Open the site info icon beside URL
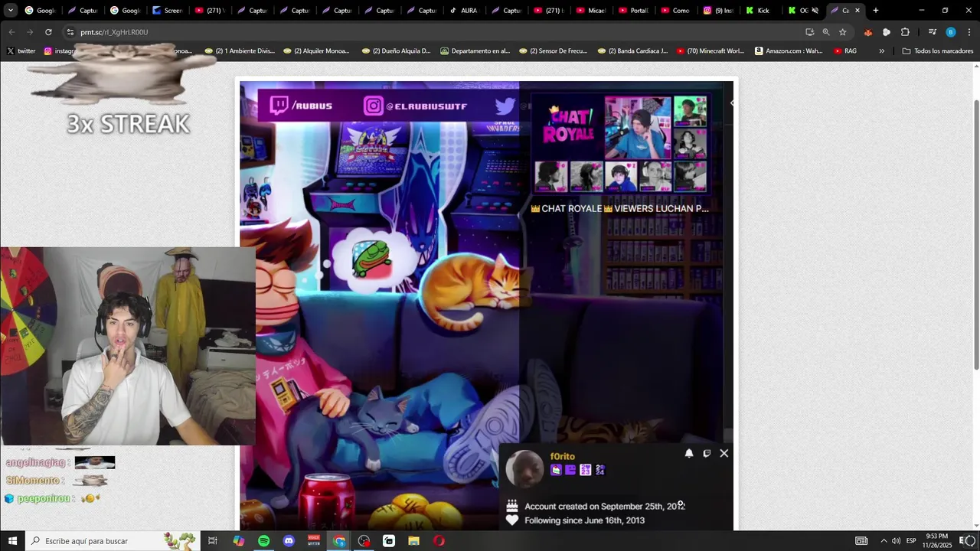Screen dimensions: 980x551 tap(70, 32)
